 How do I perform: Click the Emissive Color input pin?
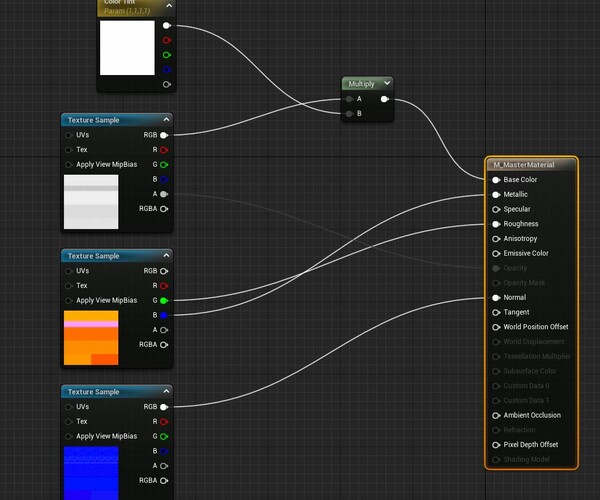[x=496, y=254]
